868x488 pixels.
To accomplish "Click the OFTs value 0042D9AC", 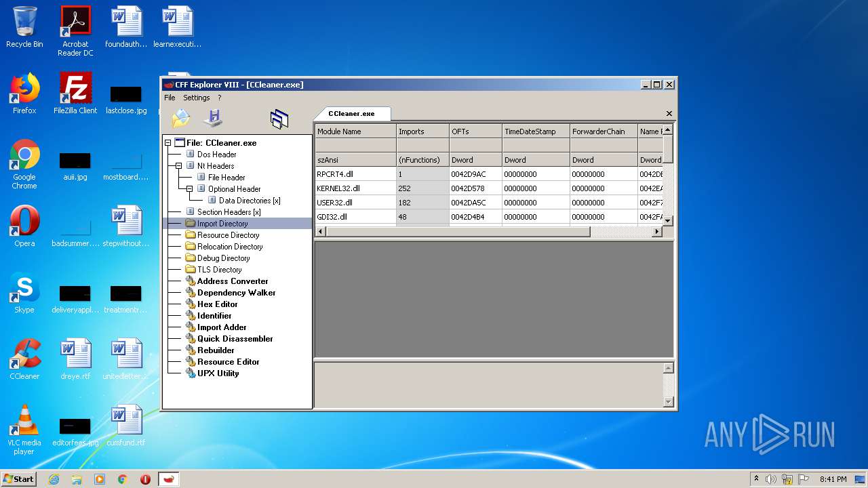I will (x=469, y=174).
